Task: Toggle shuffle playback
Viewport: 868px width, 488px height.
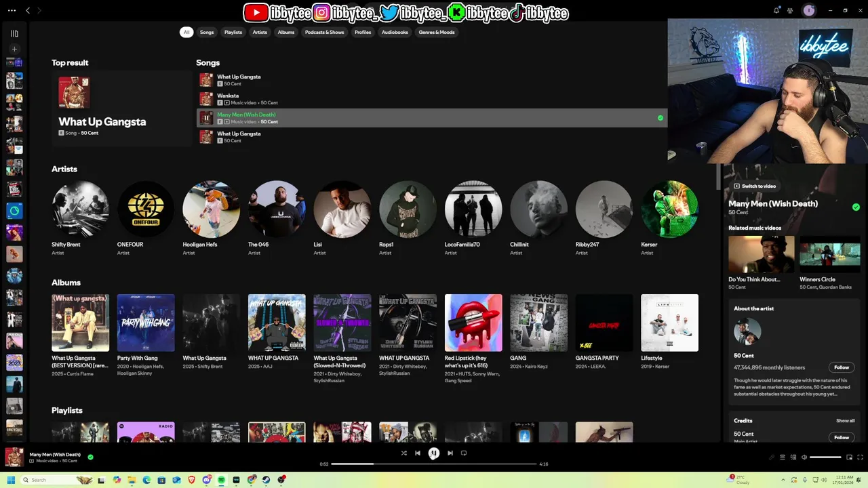Action: click(403, 453)
